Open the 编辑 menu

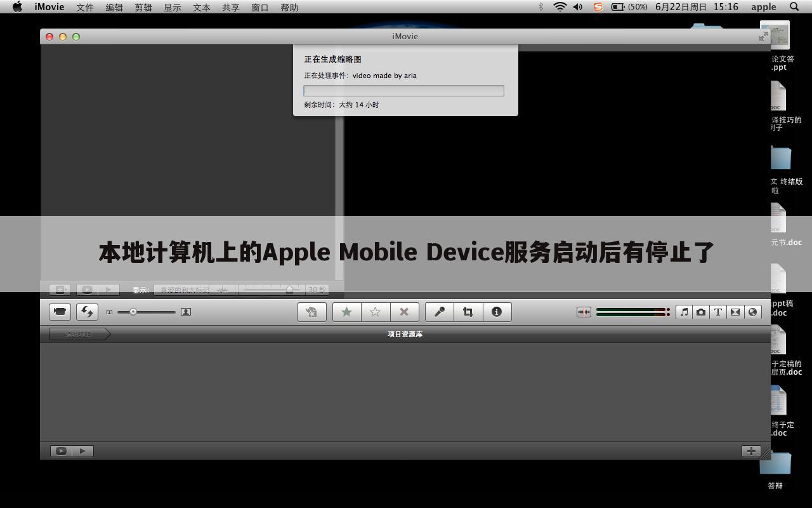pos(114,7)
